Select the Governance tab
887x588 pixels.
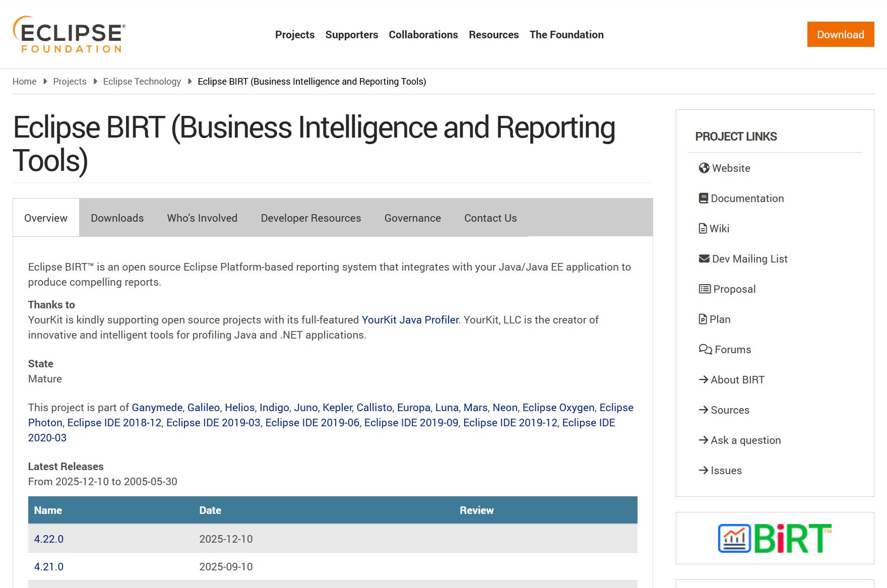412,218
